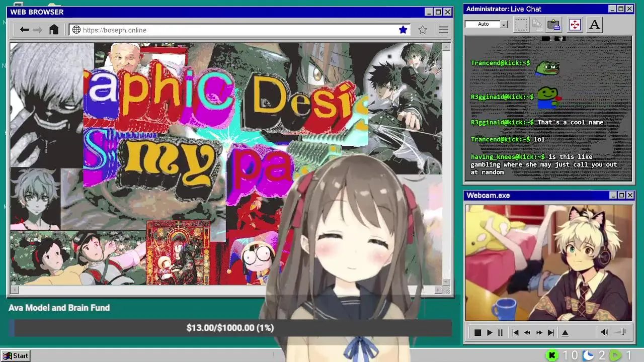Open the browser home page icon
Image resolution: width=644 pixels, height=362 pixels.
pyautogui.click(x=54, y=30)
